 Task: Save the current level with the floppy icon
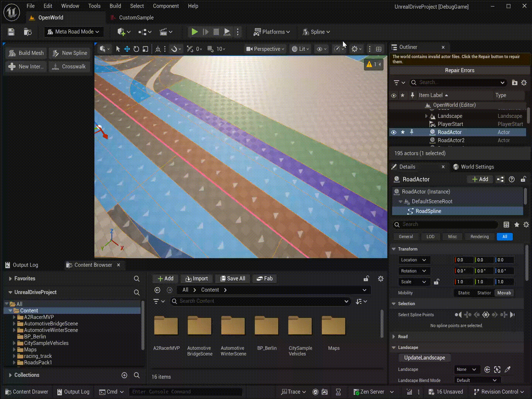tap(11, 32)
